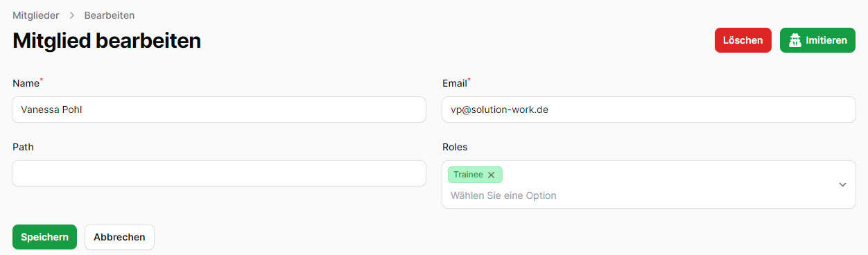868x255 pixels.
Task: Cancel editing via Abbrechen
Action: (119, 237)
